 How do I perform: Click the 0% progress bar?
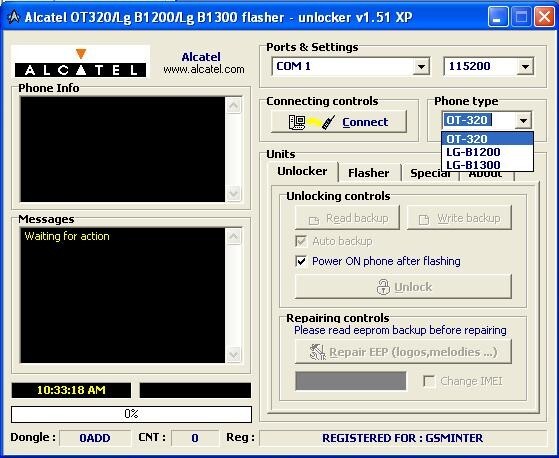(131, 414)
